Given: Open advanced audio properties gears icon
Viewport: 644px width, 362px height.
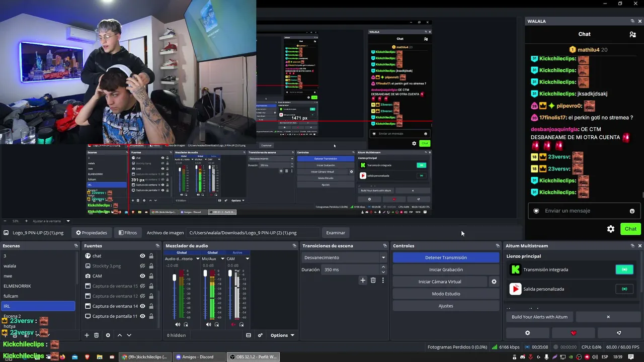Looking at the screenshot, I should (x=260, y=335).
